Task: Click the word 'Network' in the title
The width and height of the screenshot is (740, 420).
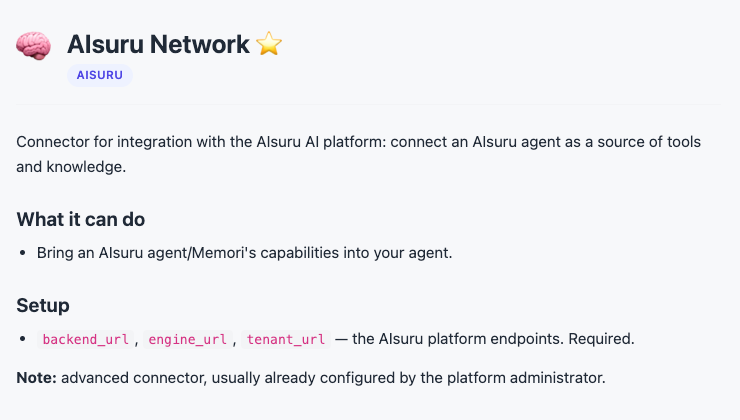Action: click(200, 44)
